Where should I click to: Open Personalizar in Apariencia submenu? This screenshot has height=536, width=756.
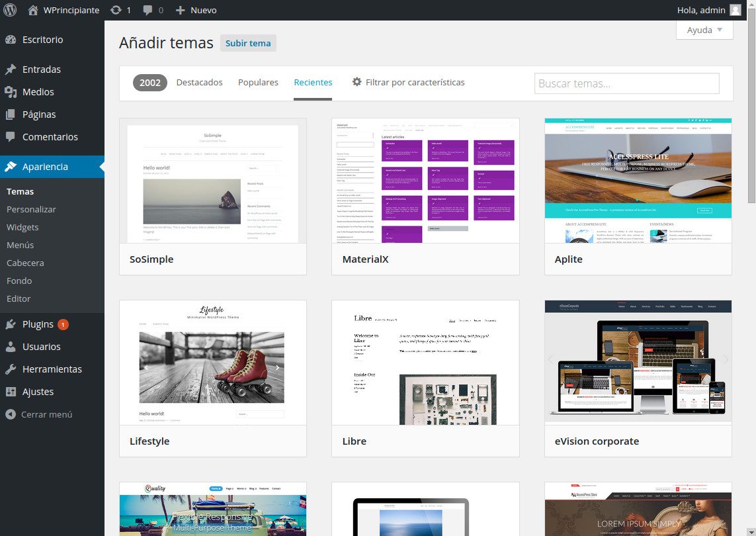tap(31, 209)
